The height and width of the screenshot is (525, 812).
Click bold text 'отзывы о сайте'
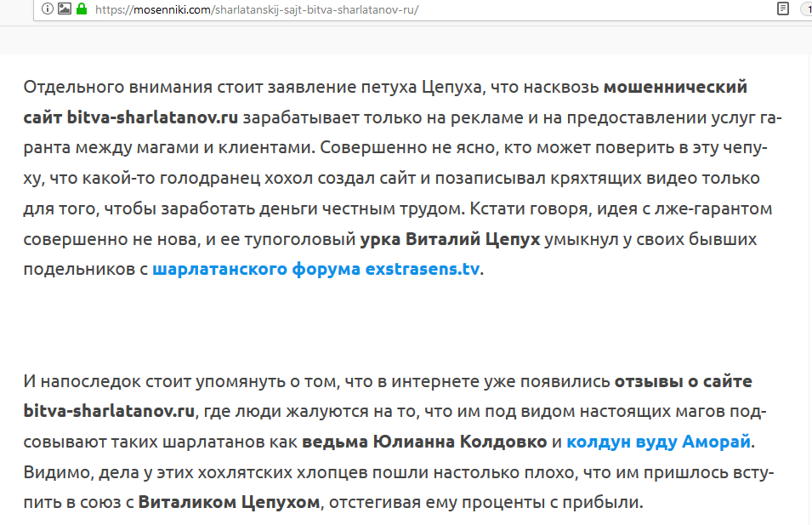click(x=683, y=380)
